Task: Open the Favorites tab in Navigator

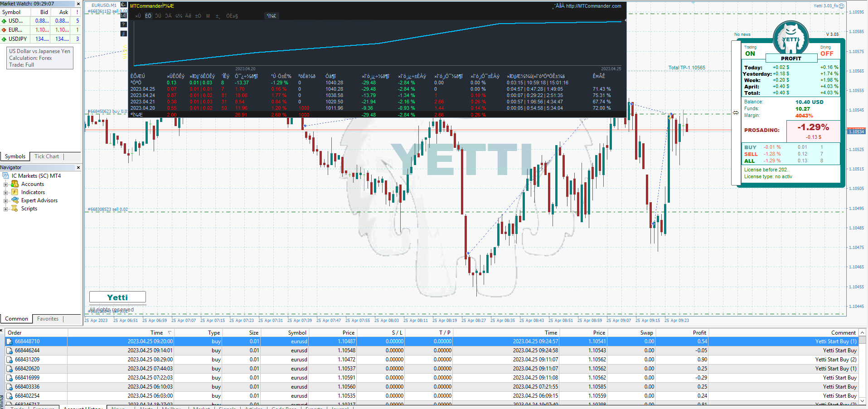Action: [x=48, y=319]
